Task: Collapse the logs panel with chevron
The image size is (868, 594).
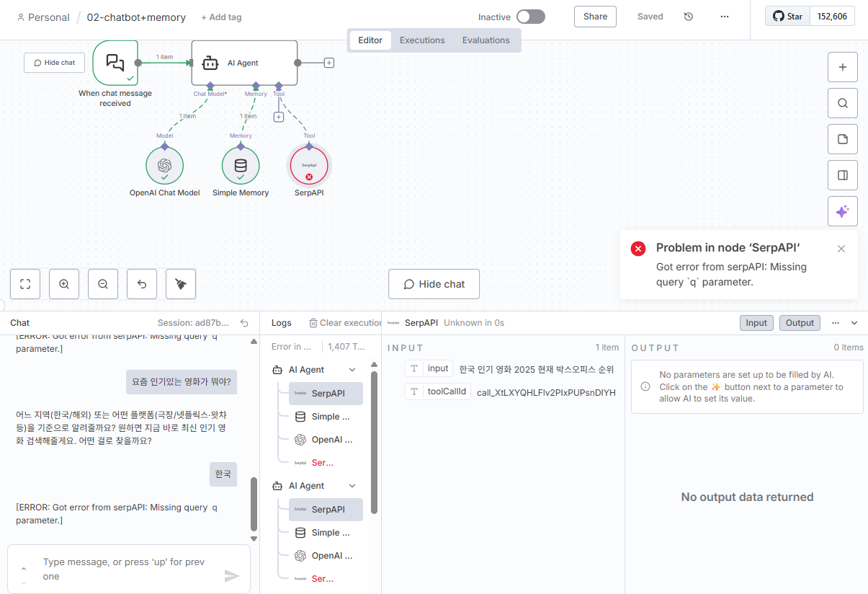Action: [x=855, y=323]
